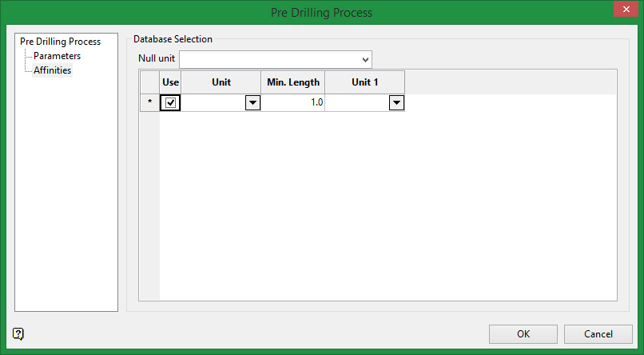Close the Pre Drilling Process dialog
This screenshot has width=644, height=355.
point(622,10)
